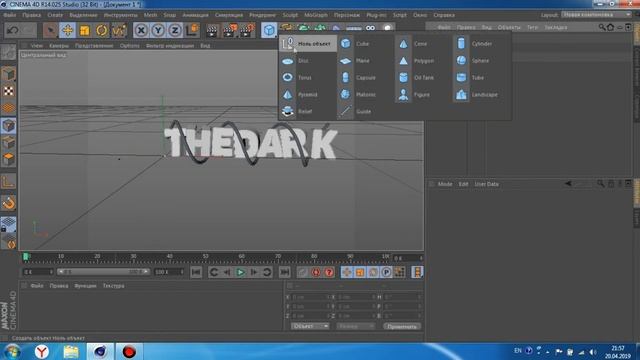Open the Create menu
This screenshot has width=640, height=360.
click(55, 15)
